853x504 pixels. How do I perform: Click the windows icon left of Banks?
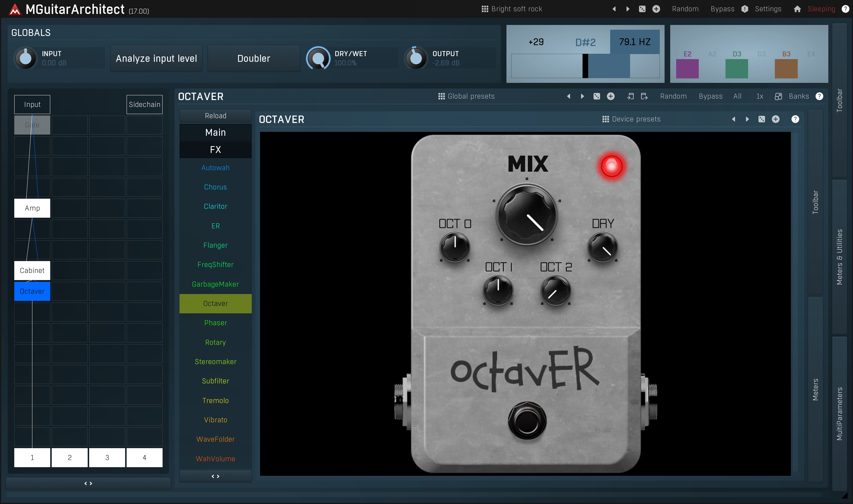(778, 97)
